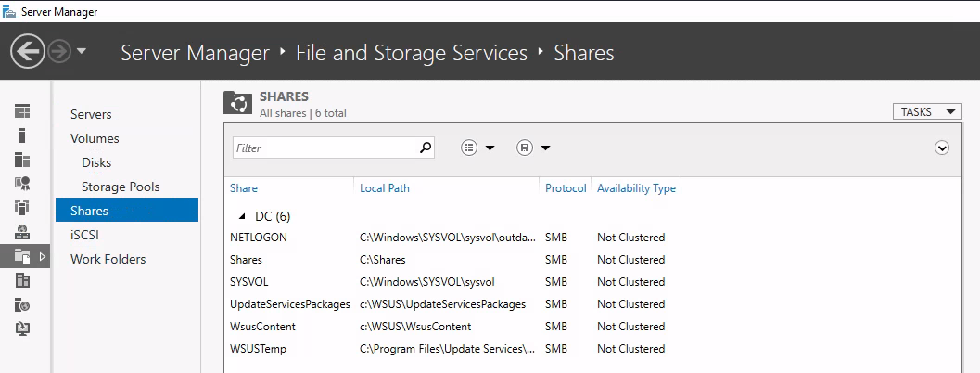
Task: Click the filter search magnifier icon
Action: coord(425,148)
